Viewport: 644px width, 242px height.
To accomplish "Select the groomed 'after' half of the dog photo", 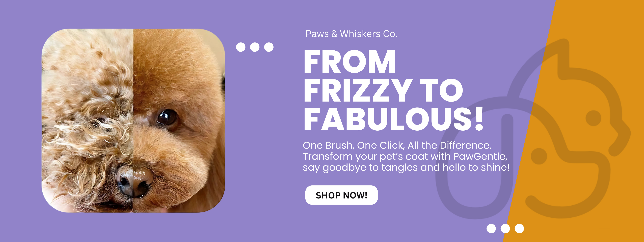I will (179, 120).
